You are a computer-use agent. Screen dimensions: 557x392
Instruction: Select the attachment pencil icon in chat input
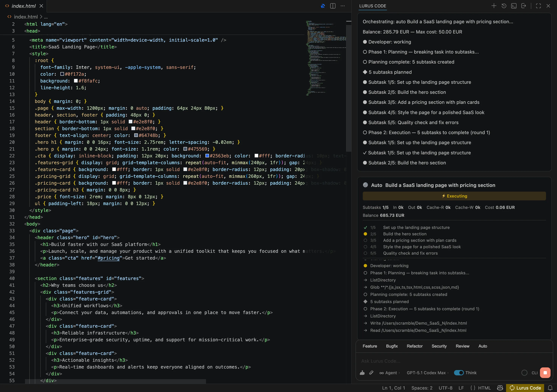click(371, 373)
